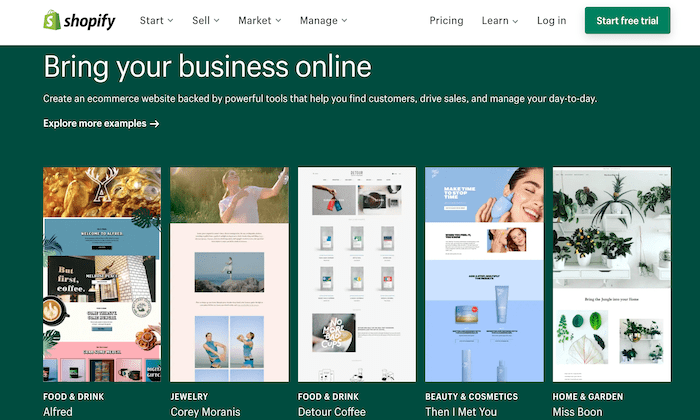This screenshot has width=700, height=420.
Task: Click the HOME & GARDEN category label
Action: pyautogui.click(x=588, y=396)
